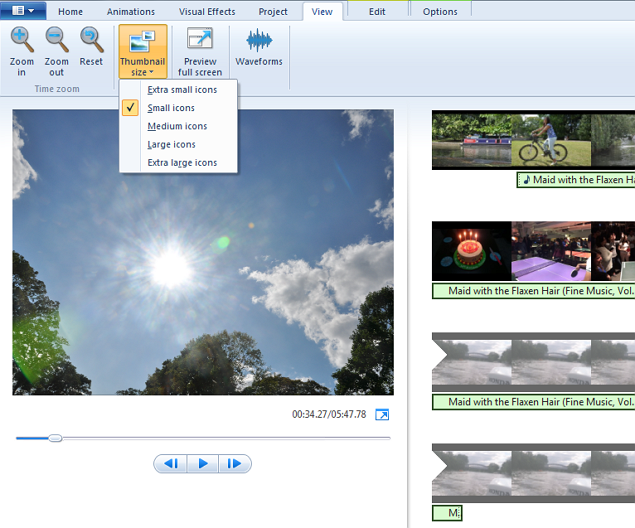Toggle the Waveforms view

click(x=259, y=46)
